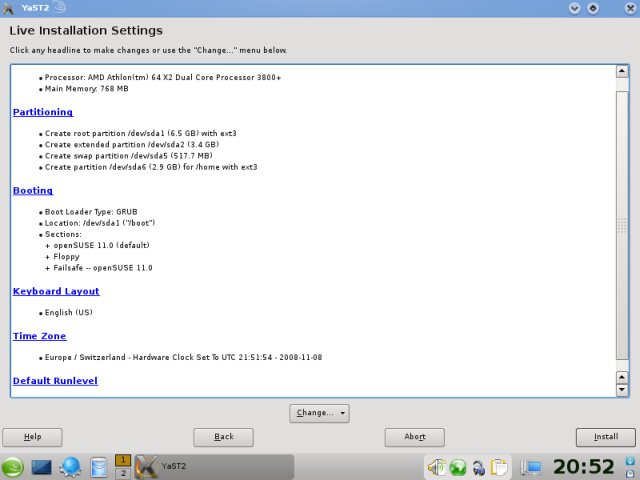Image resolution: width=640 pixels, height=480 pixels.
Task: Click the taskbar clock showing 20:52
Action: (584, 467)
